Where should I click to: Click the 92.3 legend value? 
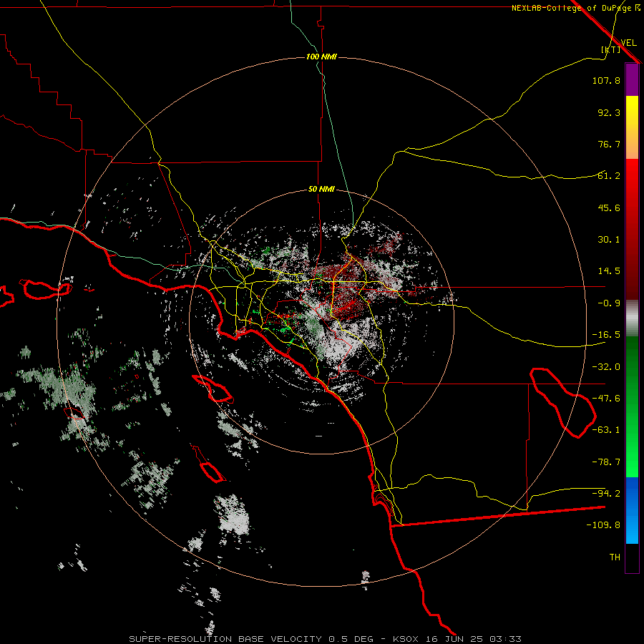click(609, 112)
